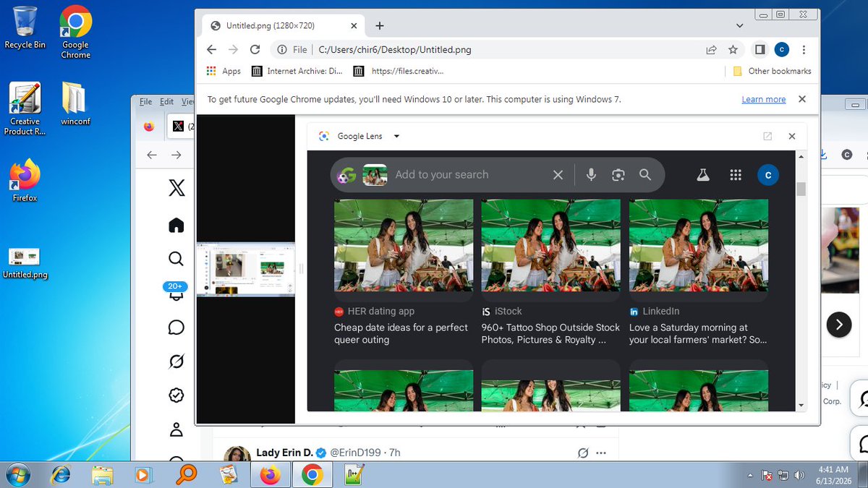Show hidden system tray icons arrow
Image resolution: width=868 pixels, height=488 pixels.
click(751, 475)
